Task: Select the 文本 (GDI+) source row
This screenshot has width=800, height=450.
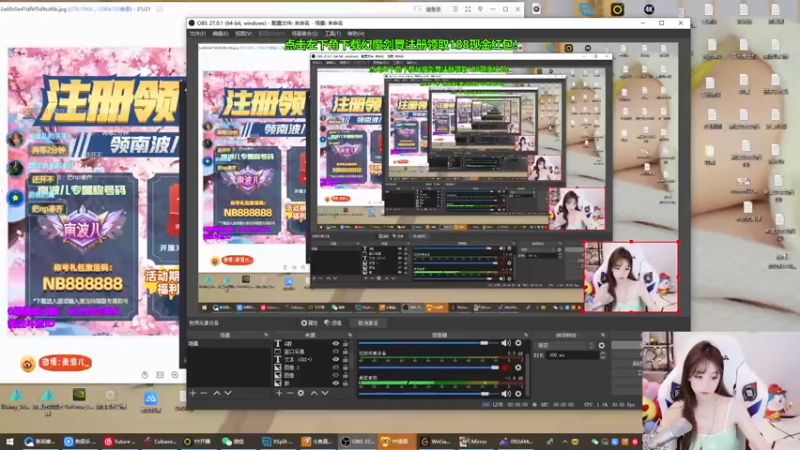Action: click(x=311, y=359)
